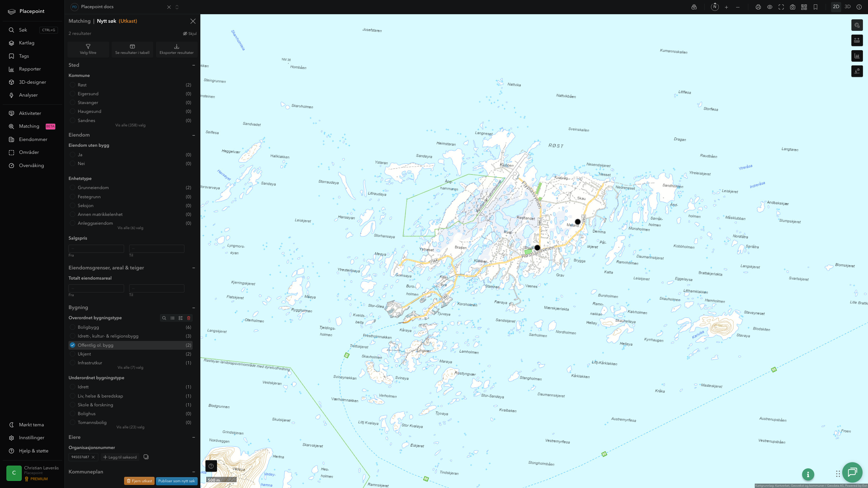Check Boligbygg building type

coord(73,327)
